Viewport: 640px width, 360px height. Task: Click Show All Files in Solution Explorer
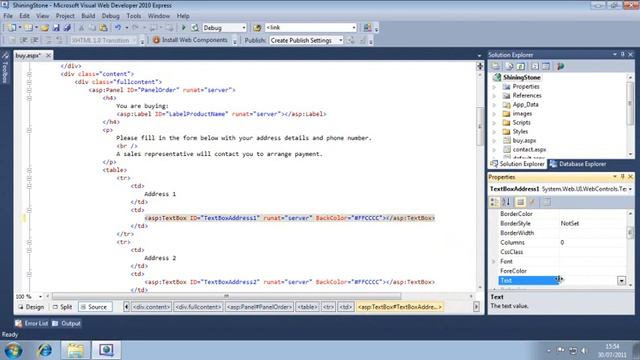point(509,66)
